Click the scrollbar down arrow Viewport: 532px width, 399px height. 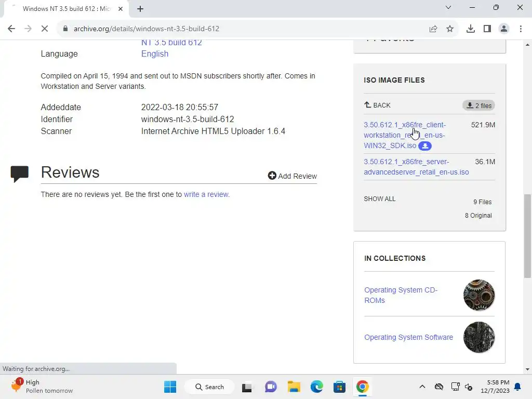[527, 369]
